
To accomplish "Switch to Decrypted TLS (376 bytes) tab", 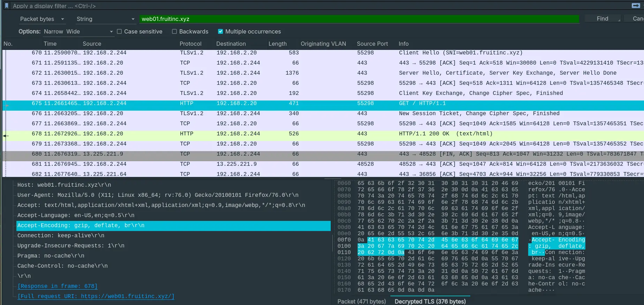I will 430,301.
